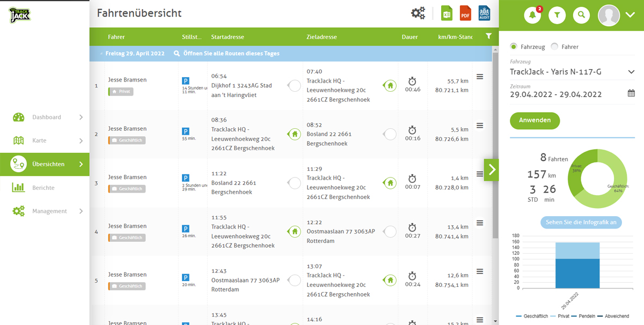Expand the user account chevron
644x325 pixels.
point(630,15)
